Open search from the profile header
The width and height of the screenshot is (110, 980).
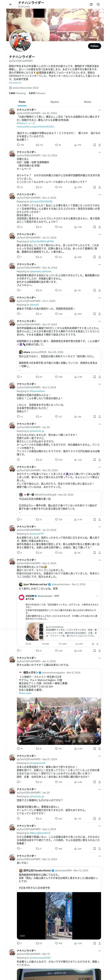(x=98, y=5)
